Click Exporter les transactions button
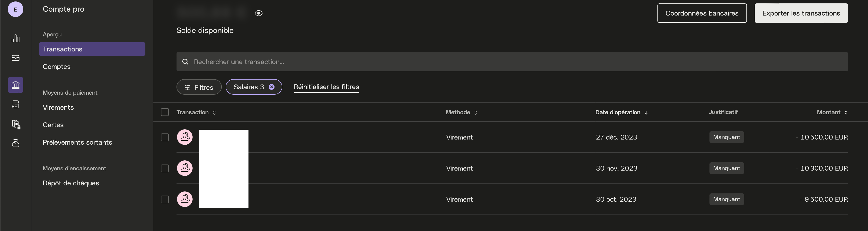Image resolution: width=868 pixels, height=231 pixels. (801, 13)
